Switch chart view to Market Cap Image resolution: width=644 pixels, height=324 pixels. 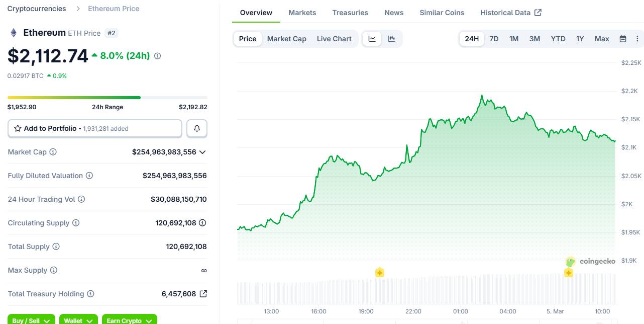coord(286,38)
